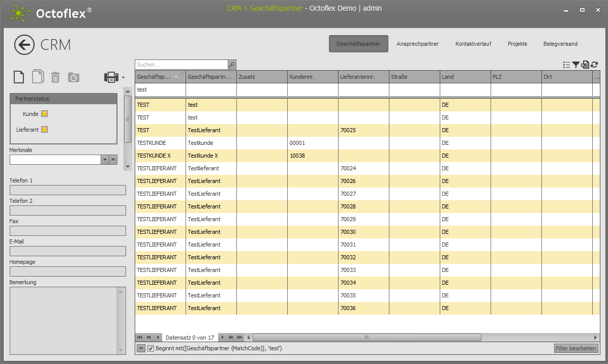Click the back arrow next to CRM
Screen dimensions: 608x364
[x=24, y=45]
